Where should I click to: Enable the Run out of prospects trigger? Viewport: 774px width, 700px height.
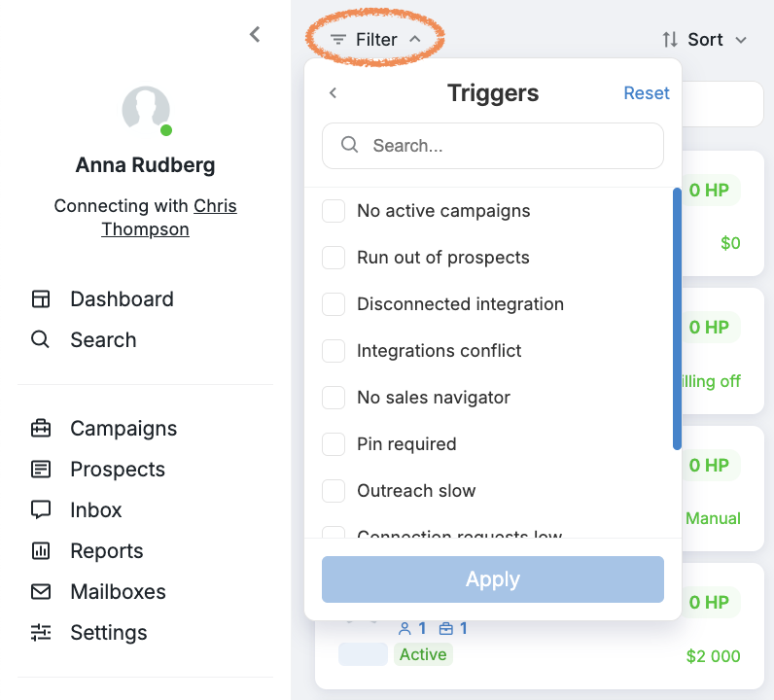click(334, 258)
